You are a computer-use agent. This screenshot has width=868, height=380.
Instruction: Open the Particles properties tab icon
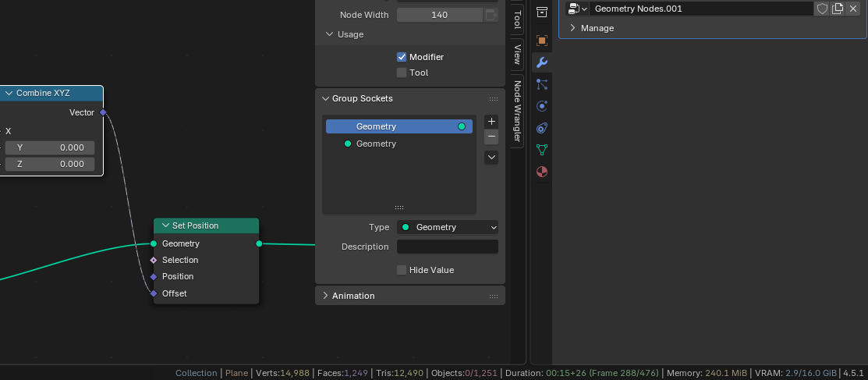coord(542,84)
